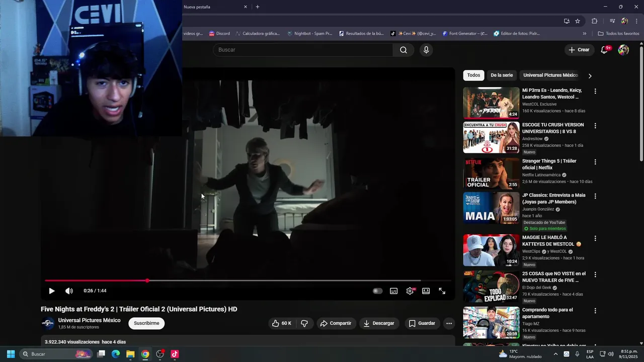Open options menu for JP Classics video
644x362 pixels.
595,196
